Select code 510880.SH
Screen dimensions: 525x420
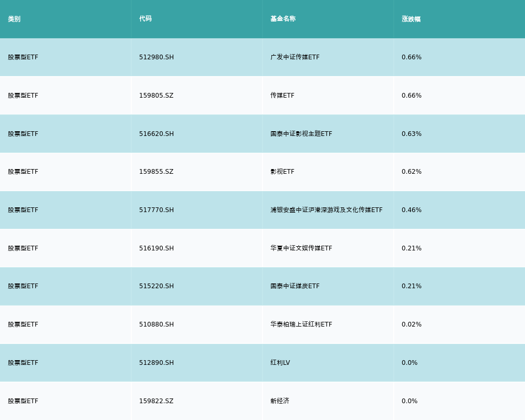tap(156, 324)
